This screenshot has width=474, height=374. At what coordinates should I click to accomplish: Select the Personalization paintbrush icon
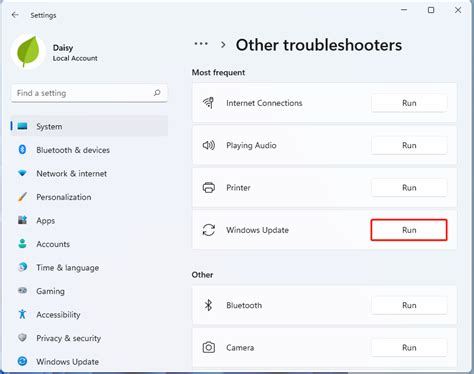(x=22, y=197)
